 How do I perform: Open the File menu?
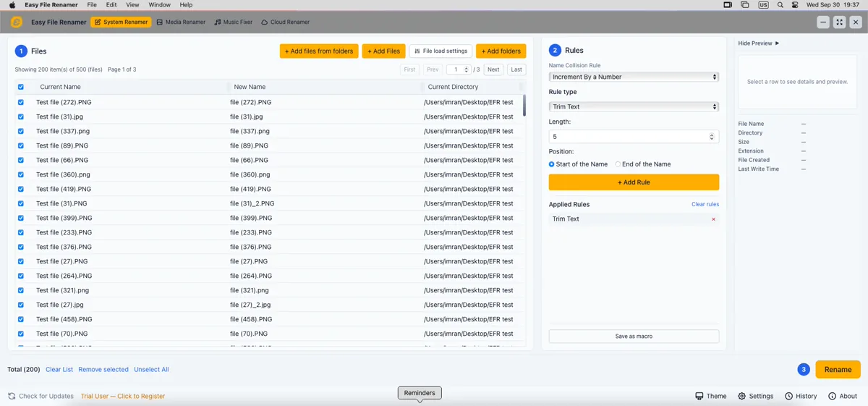point(92,5)
